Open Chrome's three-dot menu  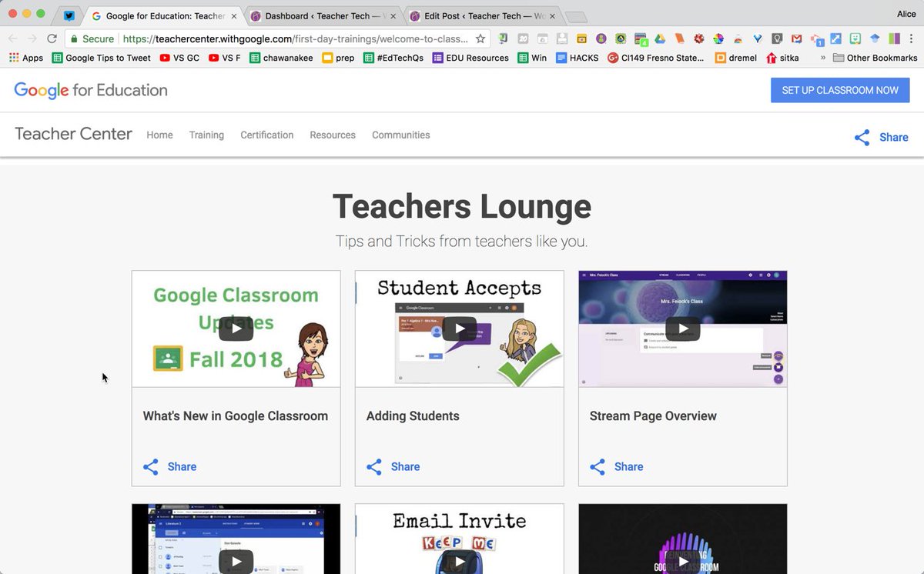coord(911,38)
